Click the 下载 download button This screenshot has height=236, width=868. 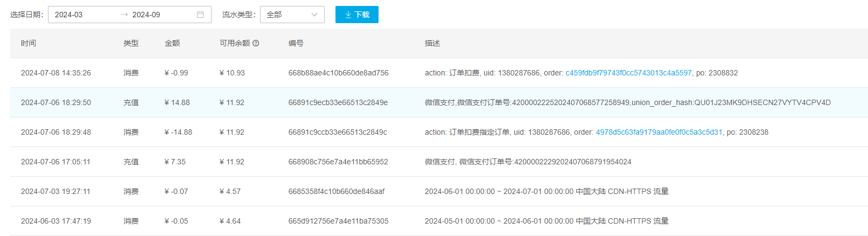357,15
